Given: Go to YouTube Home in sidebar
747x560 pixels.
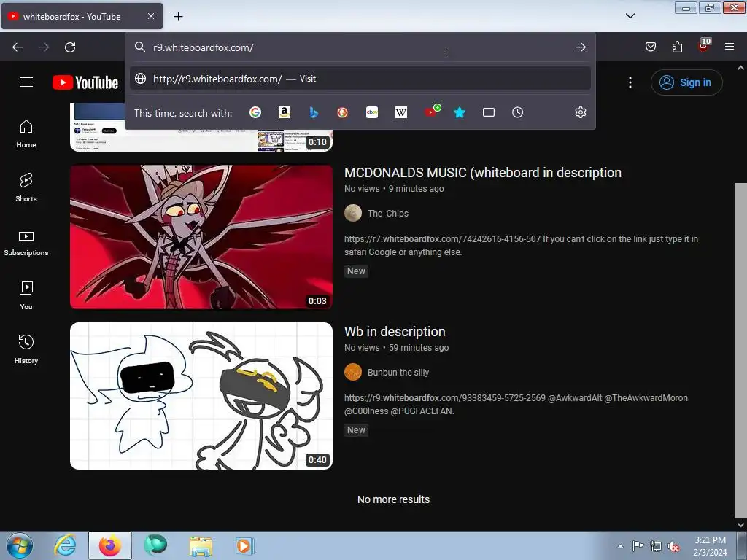Looking at the screenshot, I should click(x=26, y=134).
